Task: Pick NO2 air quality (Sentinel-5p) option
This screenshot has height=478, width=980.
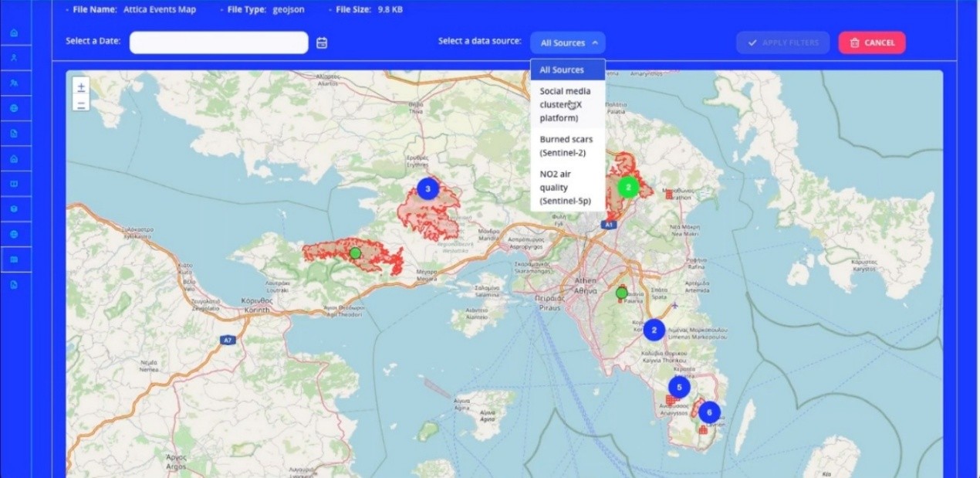Action: pos(567,188)
